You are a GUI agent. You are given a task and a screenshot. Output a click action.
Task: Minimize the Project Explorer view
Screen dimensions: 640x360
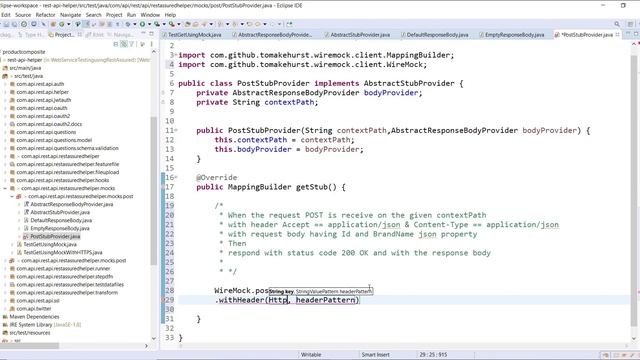[x=143, y=34]
